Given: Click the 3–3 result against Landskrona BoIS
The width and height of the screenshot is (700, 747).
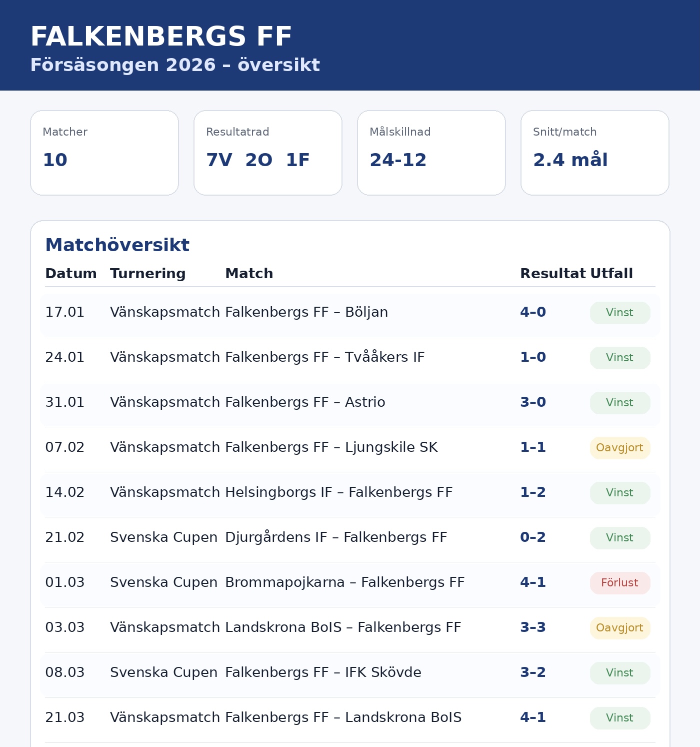Looking at the screenshot, I should (x=533, y=627).
